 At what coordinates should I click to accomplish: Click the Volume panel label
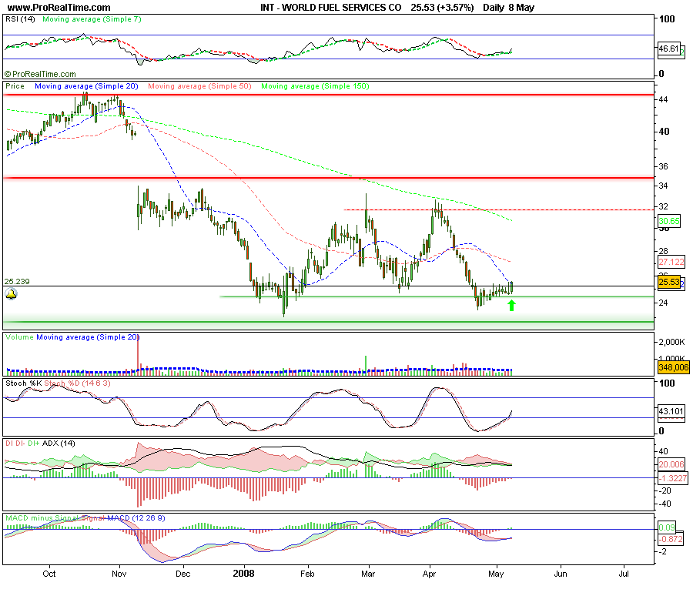pos(19,337)
